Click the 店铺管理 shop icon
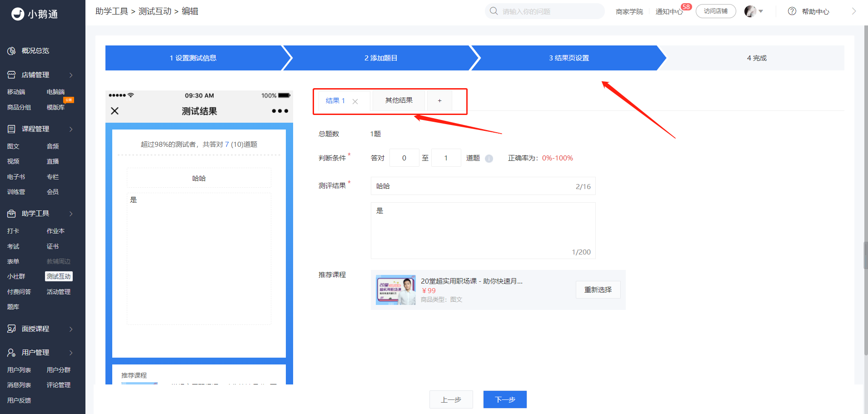The image size is (868, 414). [12, 75]
